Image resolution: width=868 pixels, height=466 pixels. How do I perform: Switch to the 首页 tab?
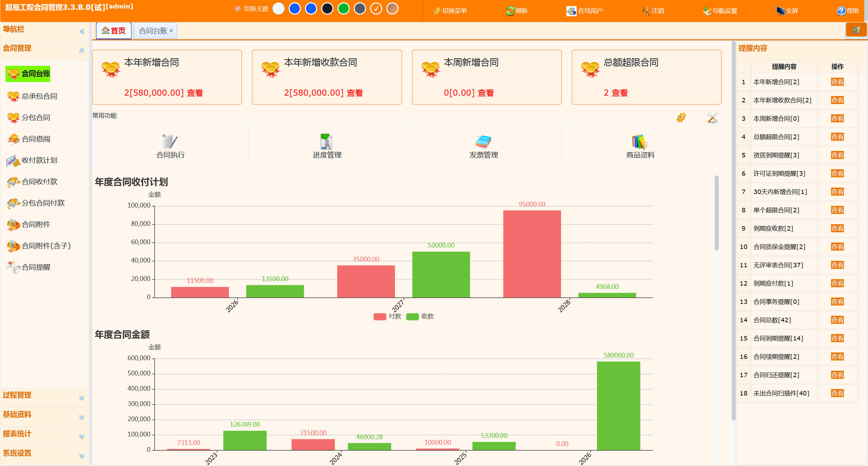[x=114, y=31]
